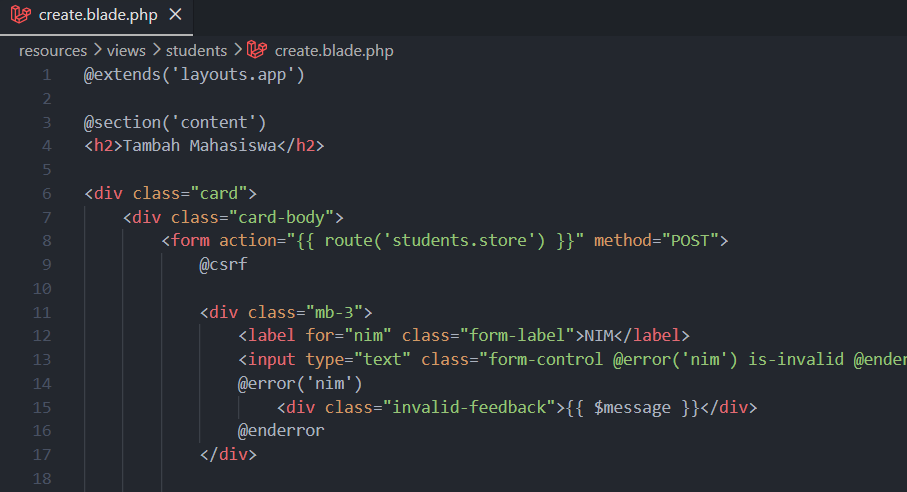Place cursor on @section('content')
Screen dimensions: 907x492
click(175, 123)
